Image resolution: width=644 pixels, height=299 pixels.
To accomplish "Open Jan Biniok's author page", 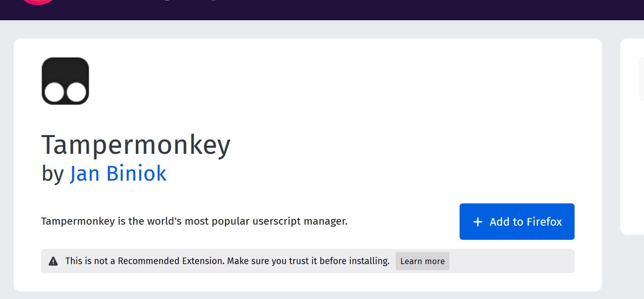I will 118,174.
